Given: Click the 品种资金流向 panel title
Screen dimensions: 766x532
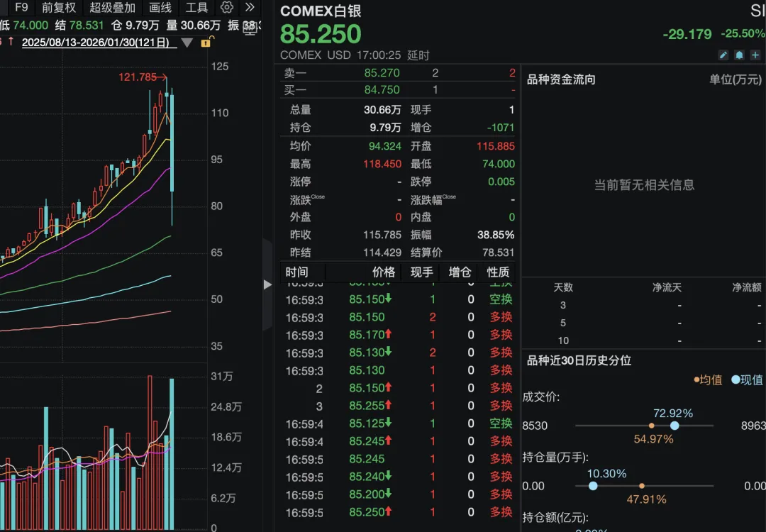Looking at the screenshot, I should 561,79.
